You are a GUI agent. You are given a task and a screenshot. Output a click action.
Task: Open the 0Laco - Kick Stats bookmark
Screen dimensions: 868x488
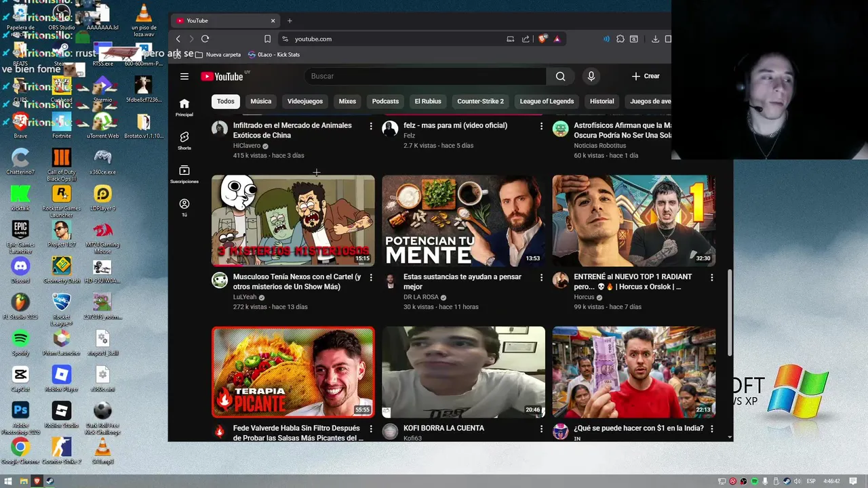coord(274,54)
